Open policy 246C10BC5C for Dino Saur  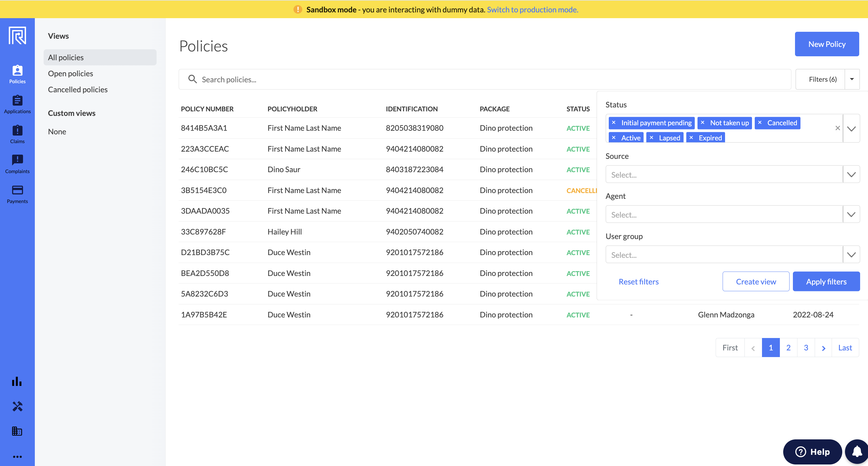coord(387,169)
